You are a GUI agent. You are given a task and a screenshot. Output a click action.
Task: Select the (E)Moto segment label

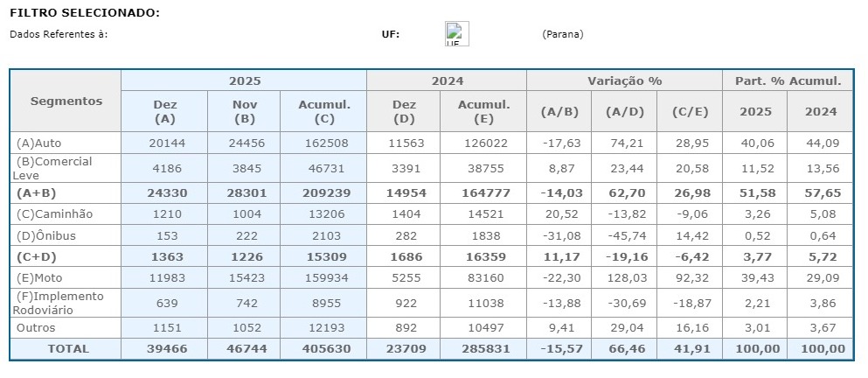click(41, 278)
